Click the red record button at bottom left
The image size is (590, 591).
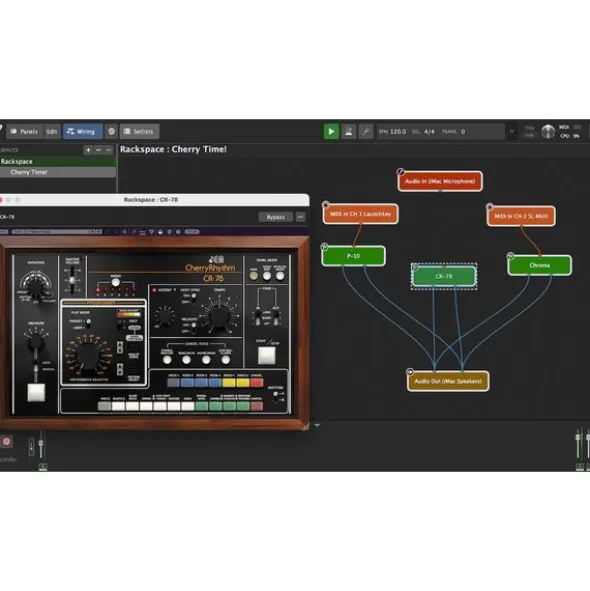[x=6, y=441]
